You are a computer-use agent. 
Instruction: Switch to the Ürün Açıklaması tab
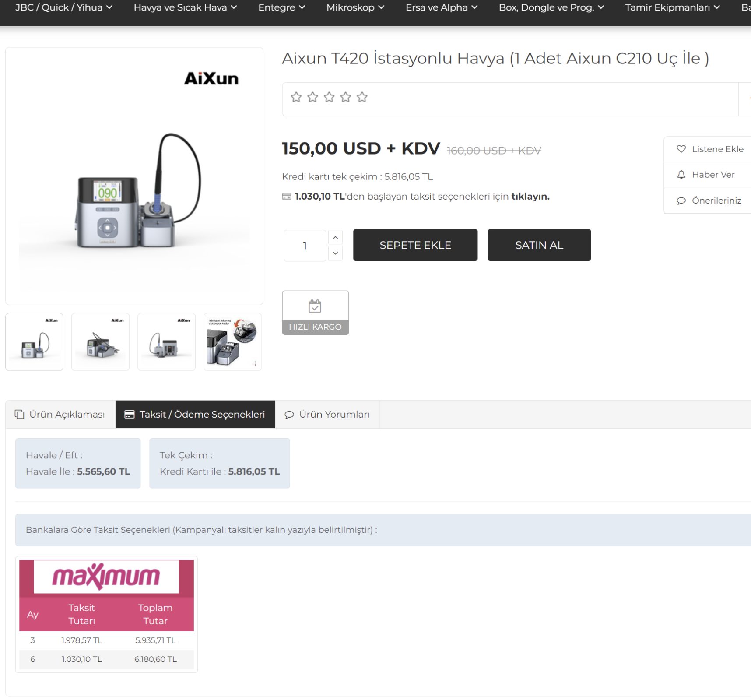pos(60,414)
